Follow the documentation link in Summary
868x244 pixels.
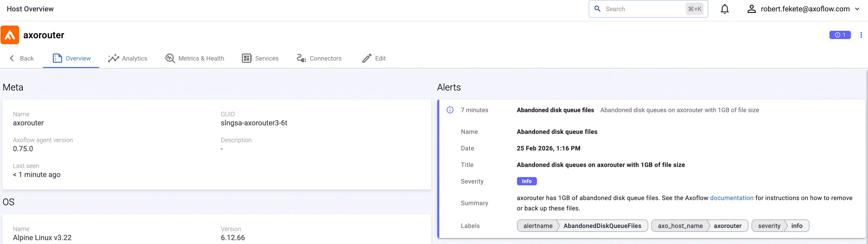[x=732, y=198]
